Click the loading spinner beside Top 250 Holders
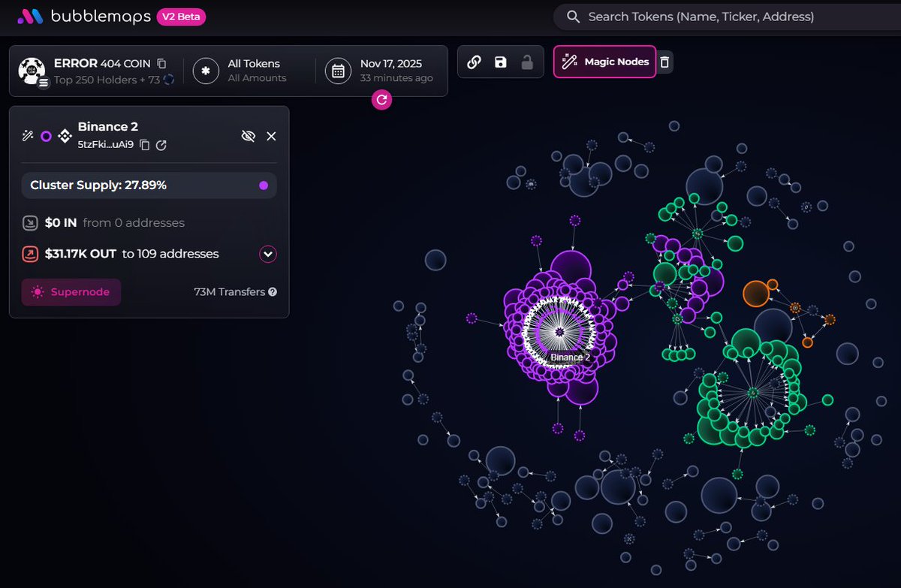Screen dimensions: 901x588 [169, 79]
